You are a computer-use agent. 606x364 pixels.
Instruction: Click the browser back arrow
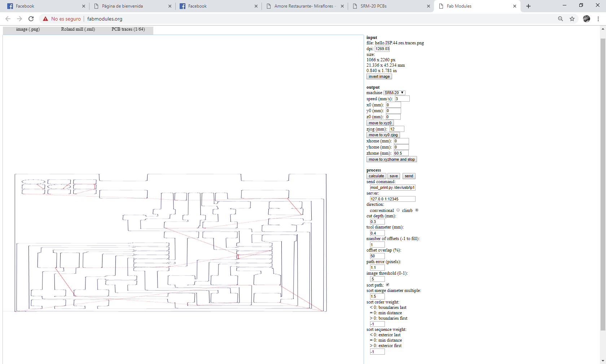[8, 19]
